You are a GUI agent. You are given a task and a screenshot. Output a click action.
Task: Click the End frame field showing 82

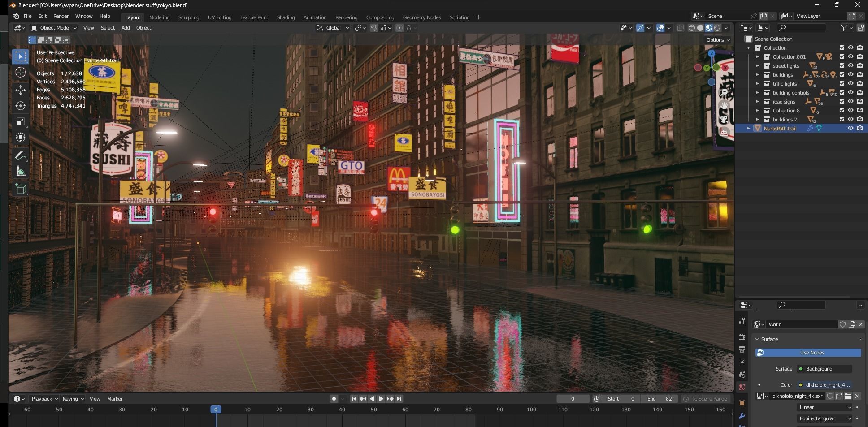(x=659, y=399)
